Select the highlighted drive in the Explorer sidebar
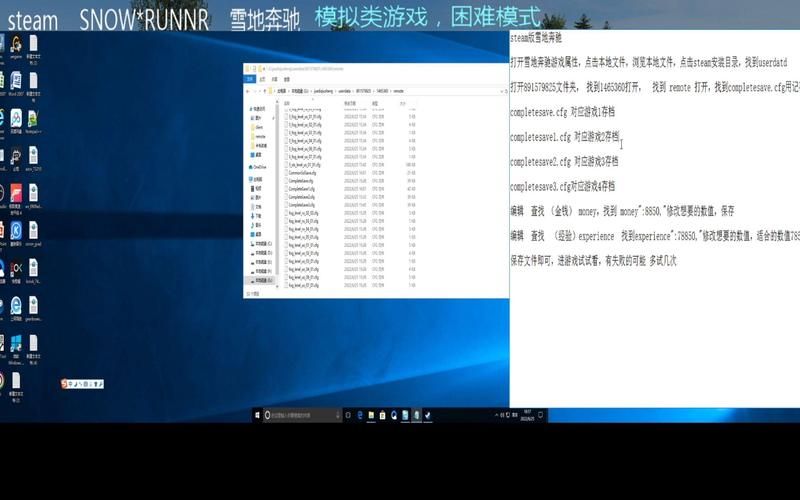The height and width of the screenshot is (500, 800). (262, 281)
